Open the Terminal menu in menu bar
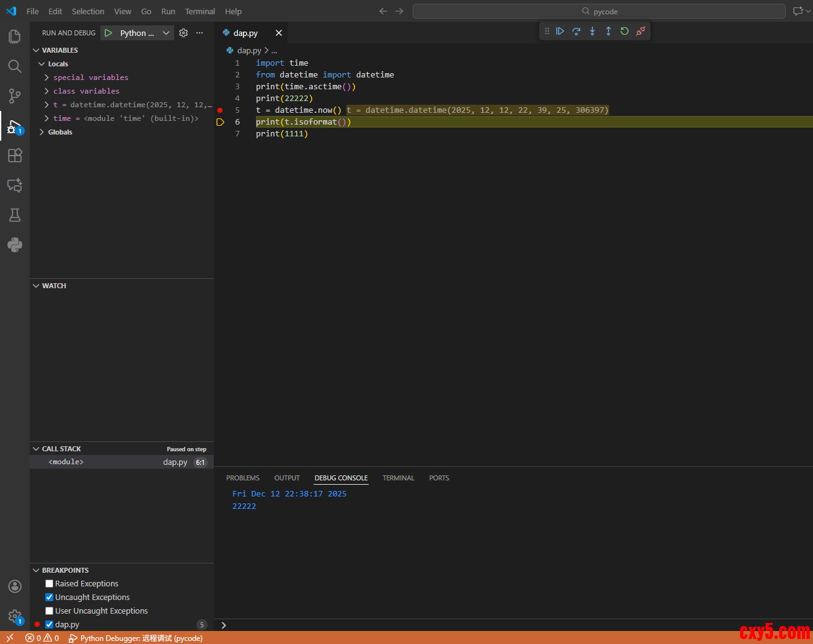The width and height of the screenshot is (813, 644). click(200, 11)
